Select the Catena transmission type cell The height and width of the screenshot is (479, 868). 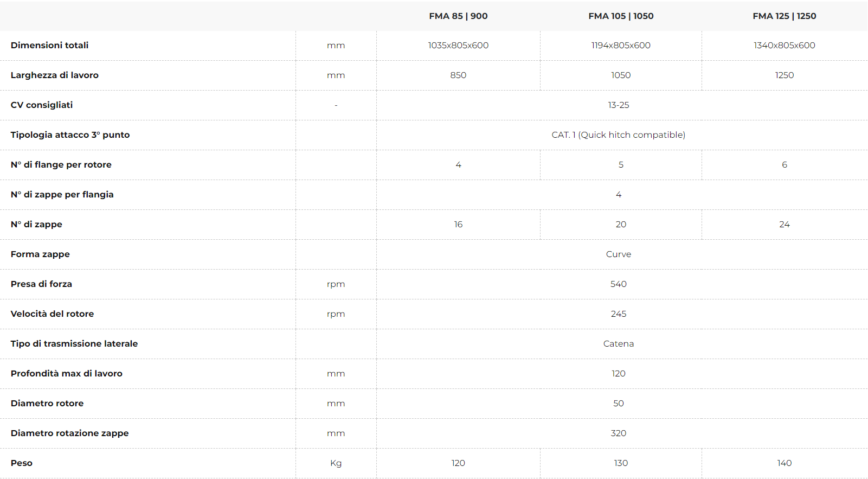point(618,344)
